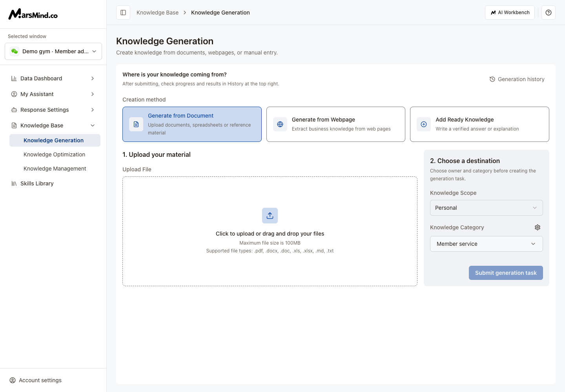The width and height of the screenshot is (565, 392).
Task: Click the WeChat icon in window selector
Action: (15, 51)
